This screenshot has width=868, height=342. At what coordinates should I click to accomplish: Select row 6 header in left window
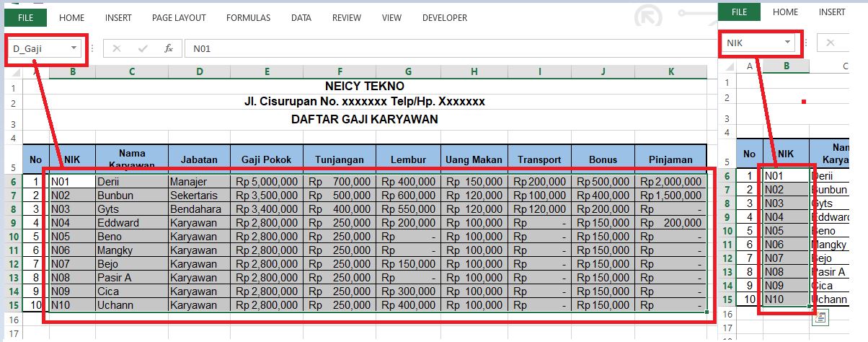[13, 181]
